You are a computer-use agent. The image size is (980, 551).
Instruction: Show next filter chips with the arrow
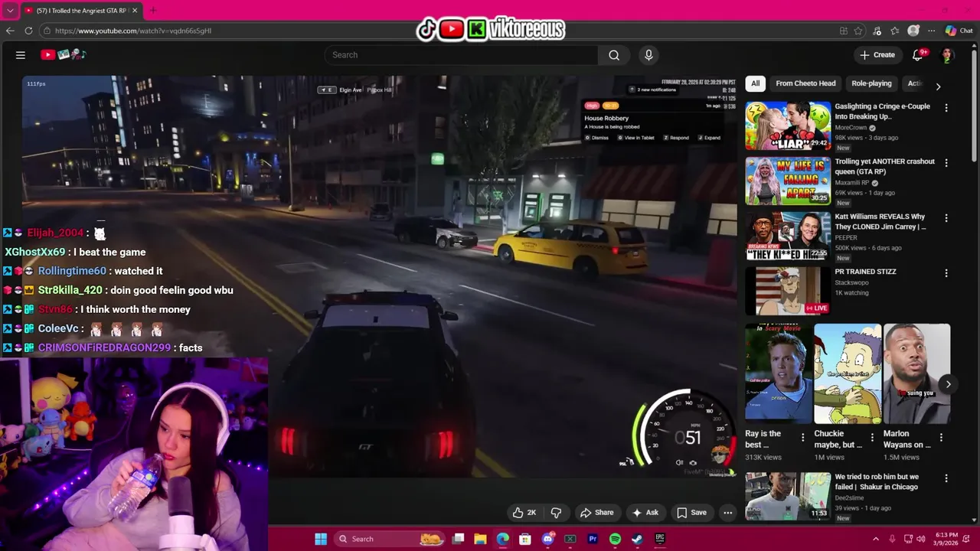pyautogui.click(x=938, y=86)
